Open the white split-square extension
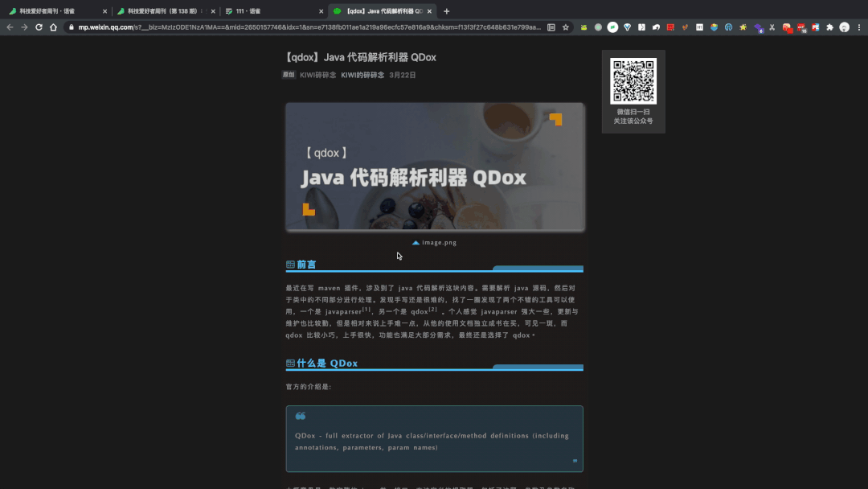Viewport: 868px width, 489px height. click(x=641, y=27)
